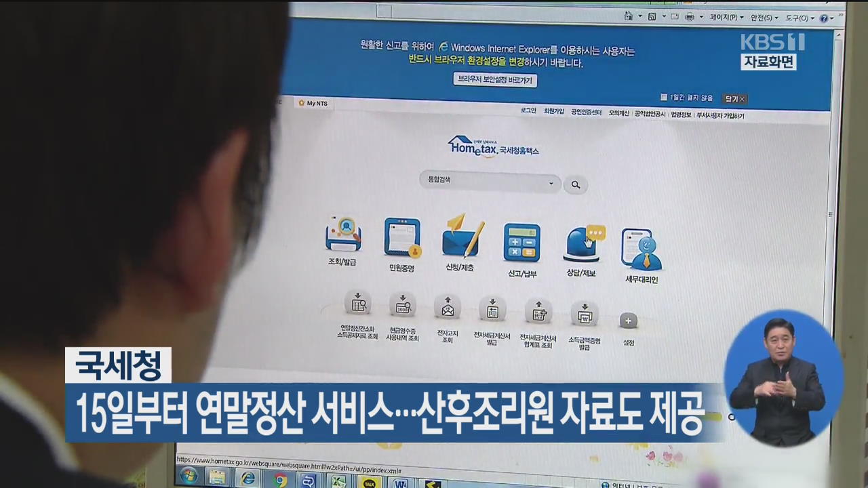Open 전자세금계산서 합계표 조회 shortcut icon
Viewport: 868px width, 488px height.
(538, 312)
